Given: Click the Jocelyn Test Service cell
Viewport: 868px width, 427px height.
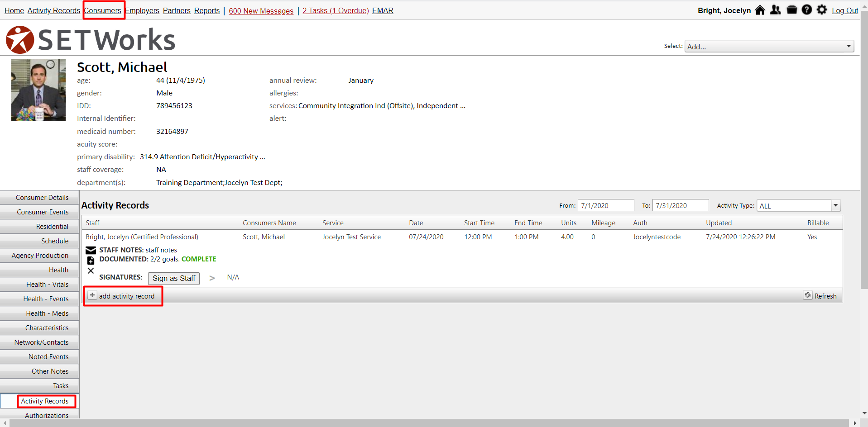Looking at the screenshot, I should coord(351,237).
